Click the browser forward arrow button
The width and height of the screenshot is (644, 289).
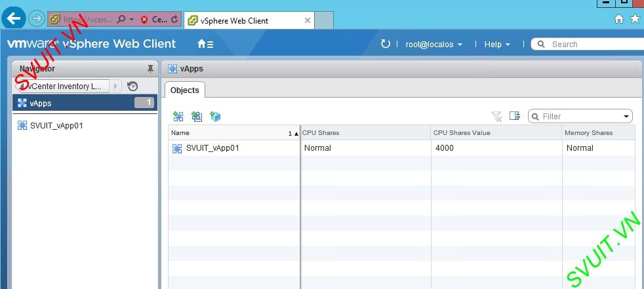pyautogui.click(x=37, y=18)
